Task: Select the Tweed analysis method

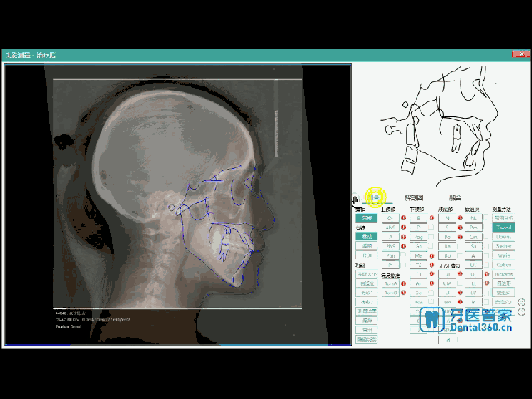Action: [504, 227]
